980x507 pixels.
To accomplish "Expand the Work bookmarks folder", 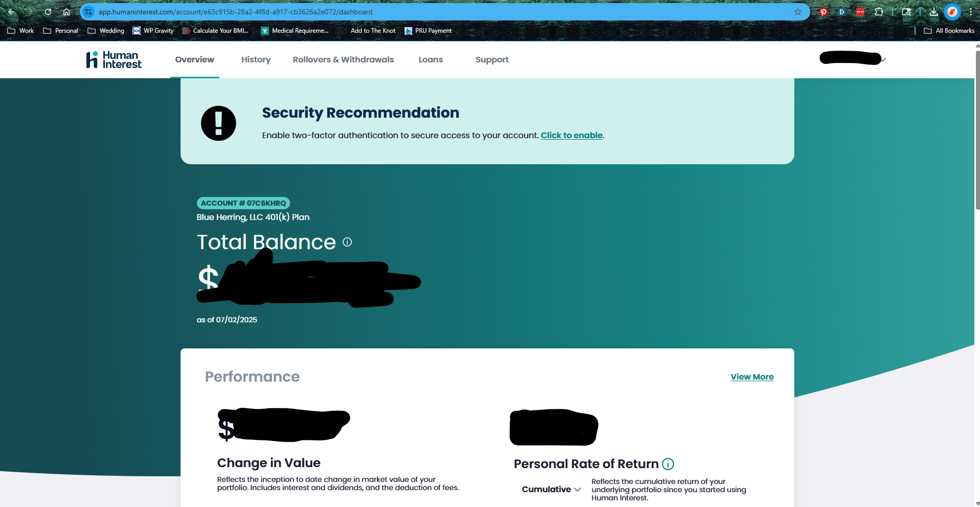I will (20, 31).
